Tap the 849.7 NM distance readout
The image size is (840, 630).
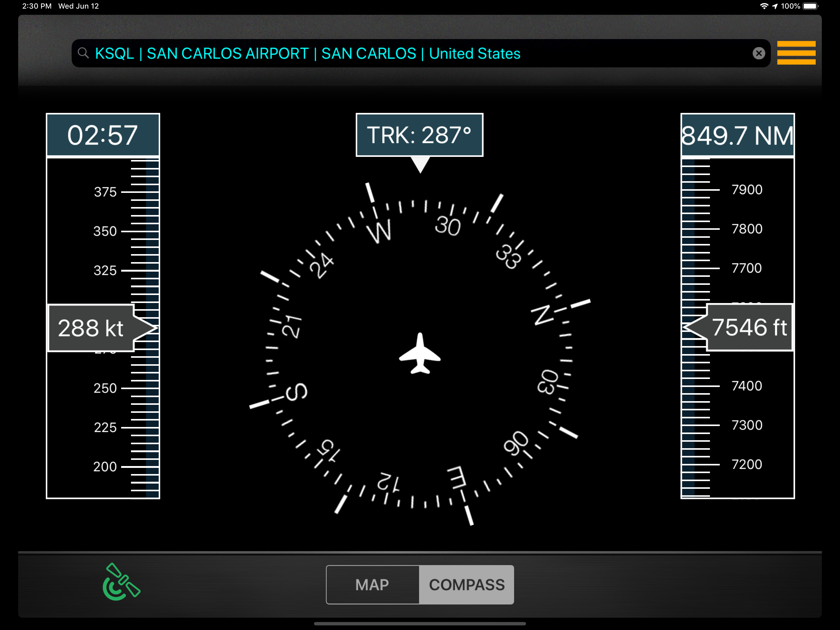click(737, 135)
